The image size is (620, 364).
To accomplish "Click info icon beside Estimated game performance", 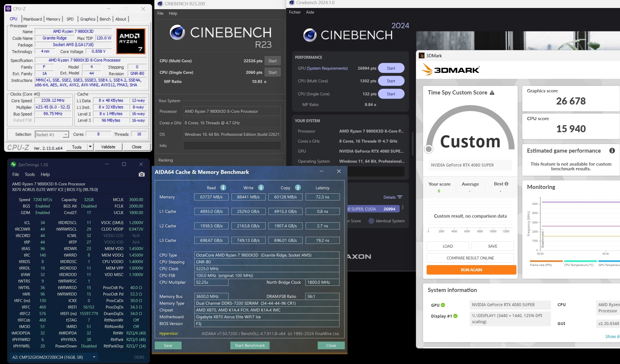I will tap(612, 151).
